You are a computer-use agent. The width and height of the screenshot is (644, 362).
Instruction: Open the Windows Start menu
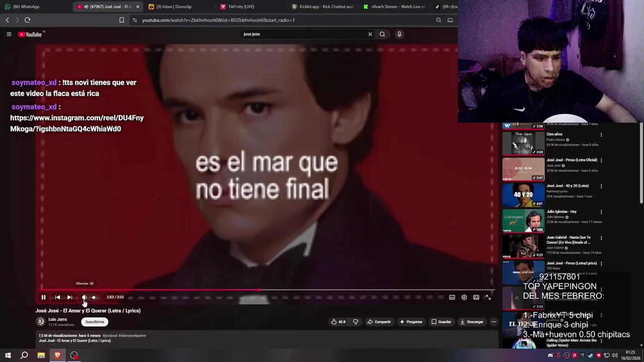8,355
